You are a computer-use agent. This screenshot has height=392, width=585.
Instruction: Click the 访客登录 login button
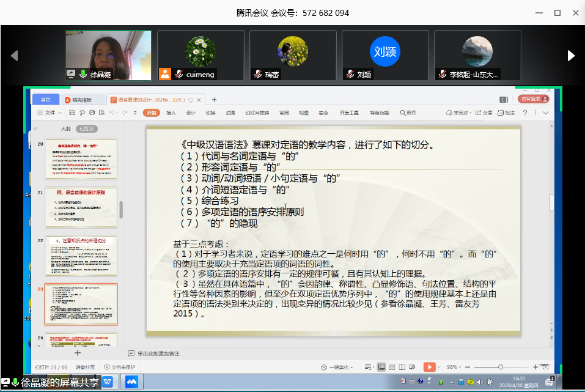pos(533,99)
